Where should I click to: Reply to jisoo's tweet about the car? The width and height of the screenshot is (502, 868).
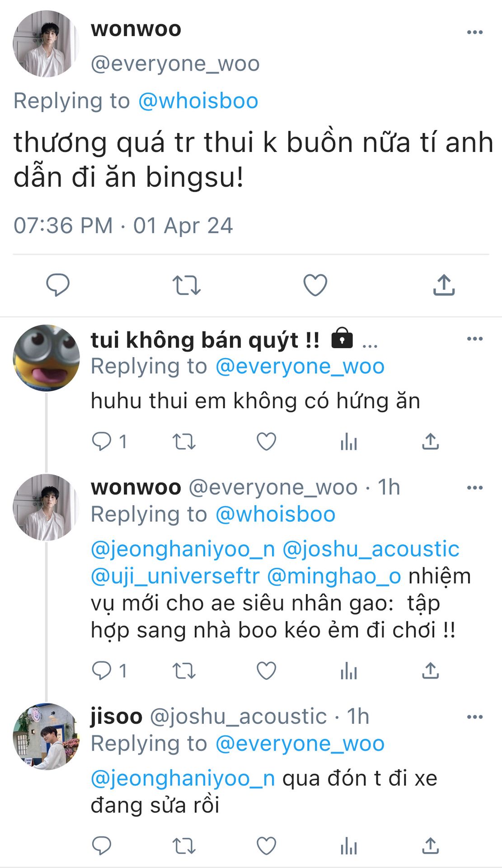pos(102,845)
